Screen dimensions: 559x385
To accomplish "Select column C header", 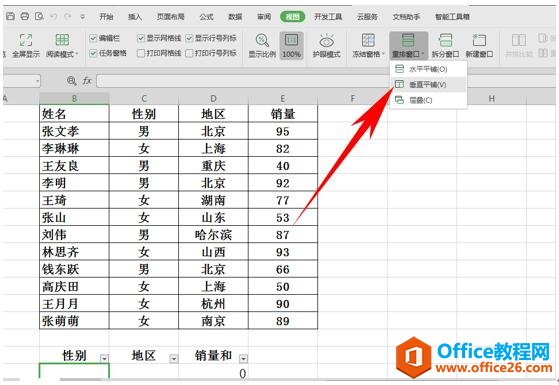I will coord(144,98).
